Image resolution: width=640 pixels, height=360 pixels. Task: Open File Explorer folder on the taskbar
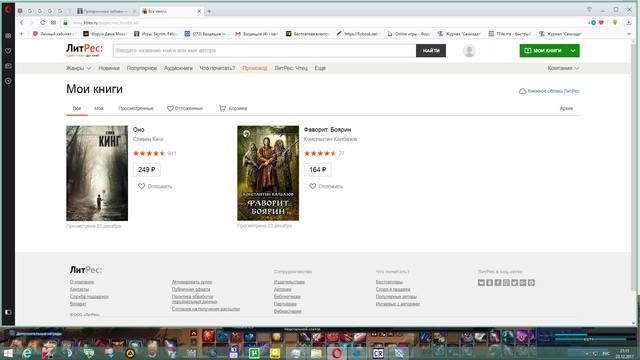click(x=316, y=353)
